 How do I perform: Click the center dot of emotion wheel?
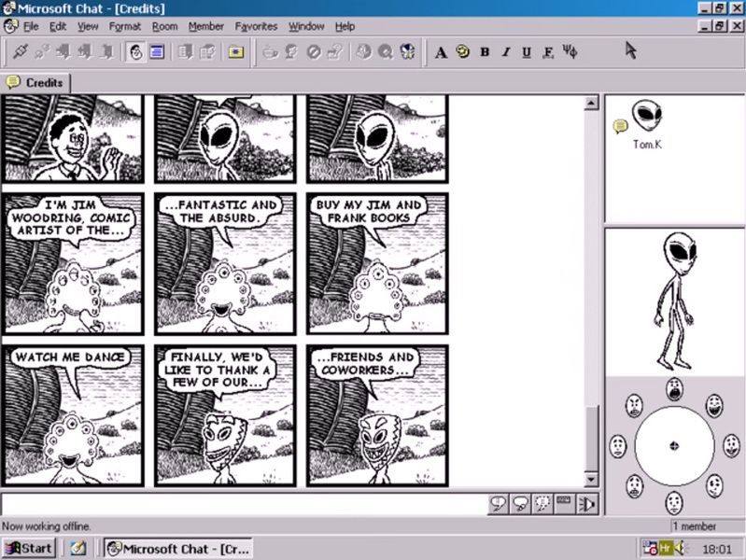674,446
